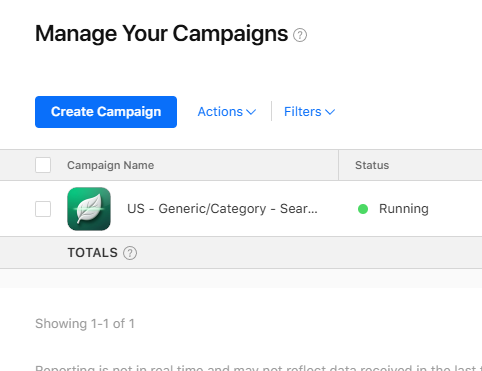Click the chevron arrow next to Filters

[330, 112]
